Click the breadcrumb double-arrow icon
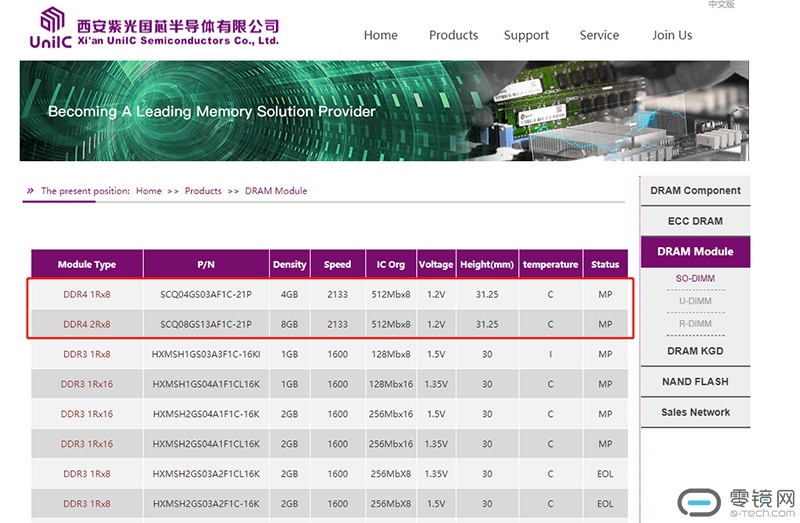This screenshot has height=523, width=800. click(x=30, y=191)
